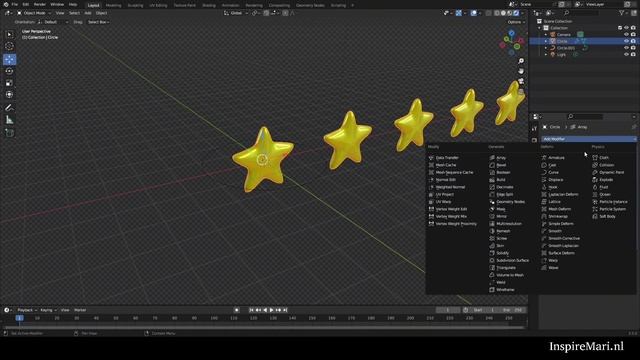Add the Wireframe modifier
The height and width of the screenshot is (360, 640).
tap(502, 290)
